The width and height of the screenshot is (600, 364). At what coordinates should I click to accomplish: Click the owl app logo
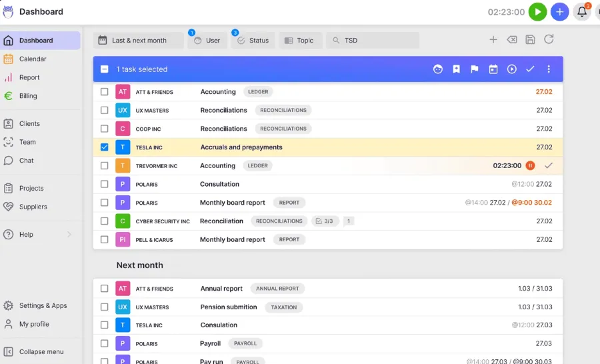(8, 11)
